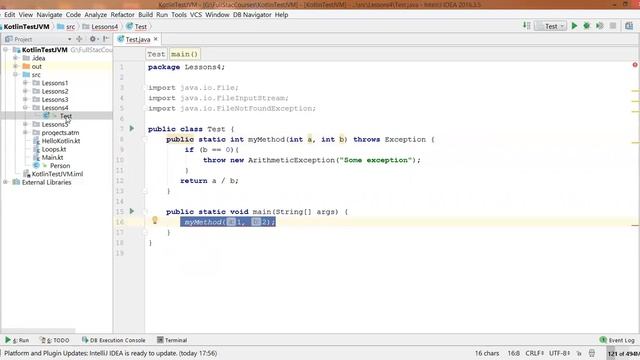Expand the out folder node
Image resolution: width=640 pixels, height=360 pixels.
[16, 66]
